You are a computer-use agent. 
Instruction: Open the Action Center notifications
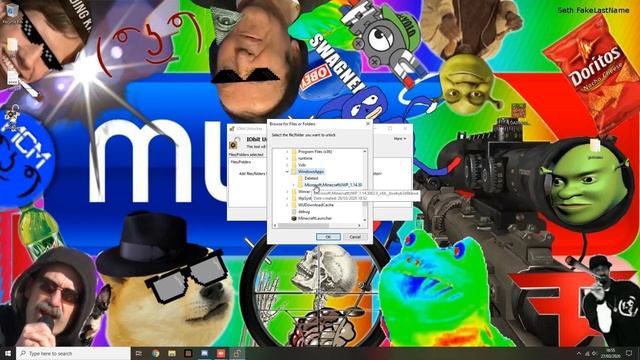coord(629,353)
